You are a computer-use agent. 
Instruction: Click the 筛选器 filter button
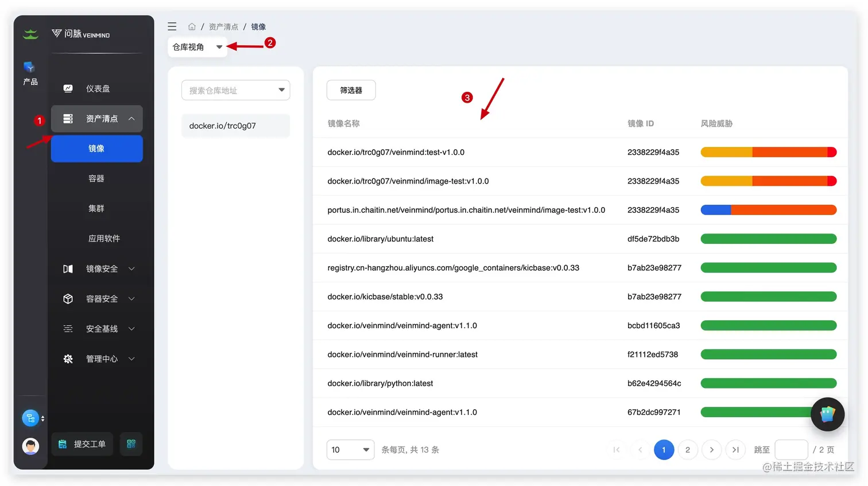pos(351,90)
